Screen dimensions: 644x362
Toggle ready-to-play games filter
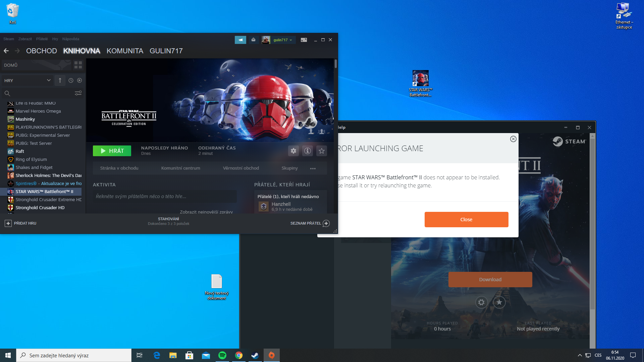tap(79, 80)
